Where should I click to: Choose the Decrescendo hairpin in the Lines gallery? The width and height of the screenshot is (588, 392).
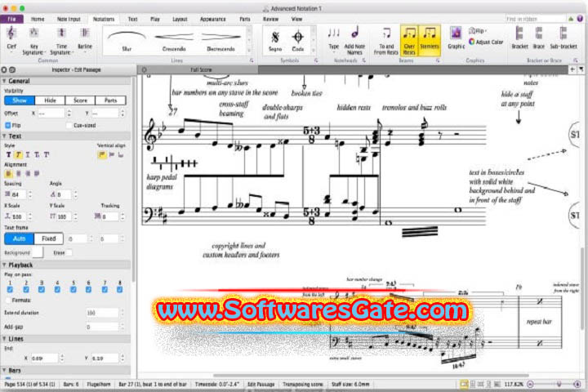click(220, 41)
